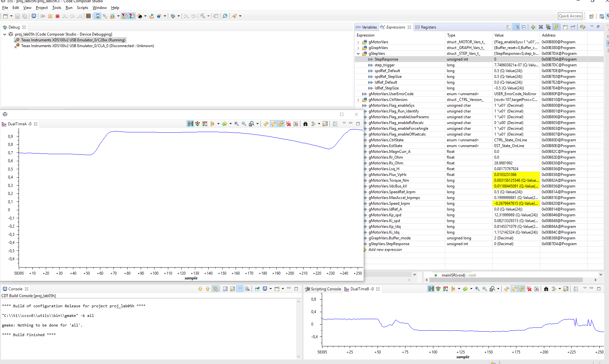Viewport: 609px width, 364px height.
Task: Click Console vertical scrollbar down arrow
Action: (299, 356)
